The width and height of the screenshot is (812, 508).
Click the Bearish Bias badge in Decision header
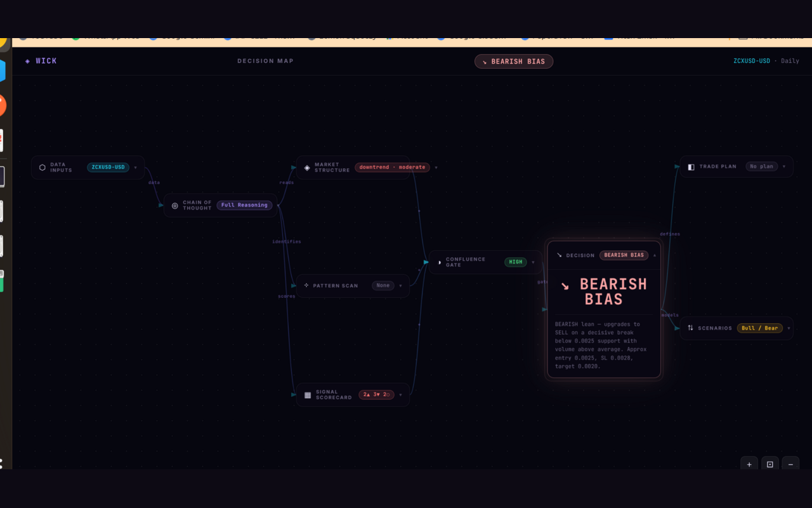[624, 255]
